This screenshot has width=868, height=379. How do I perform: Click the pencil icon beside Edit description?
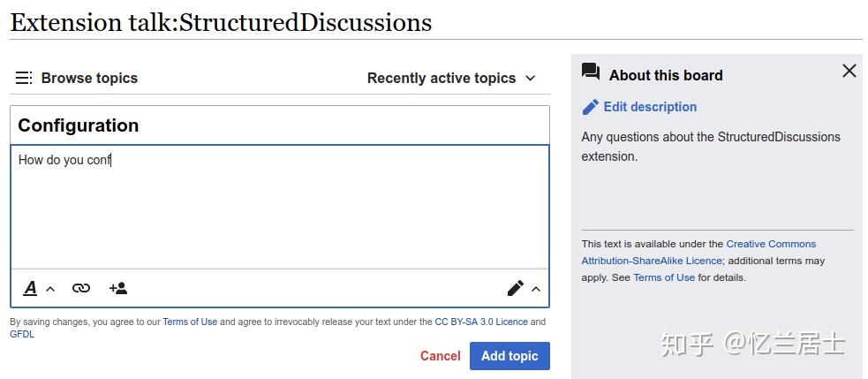(x=591, y=107)
